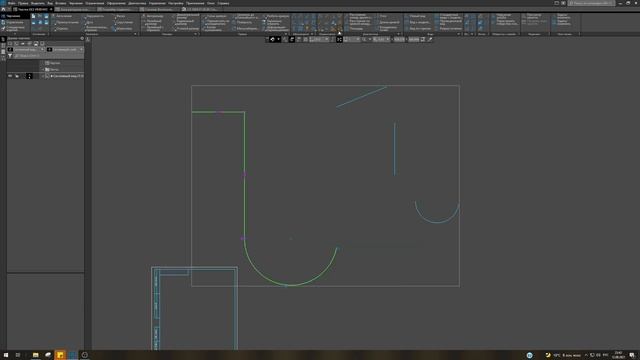Expand the Листы tree node
Viewport: 640px width, 360px height.
(43, 69)
